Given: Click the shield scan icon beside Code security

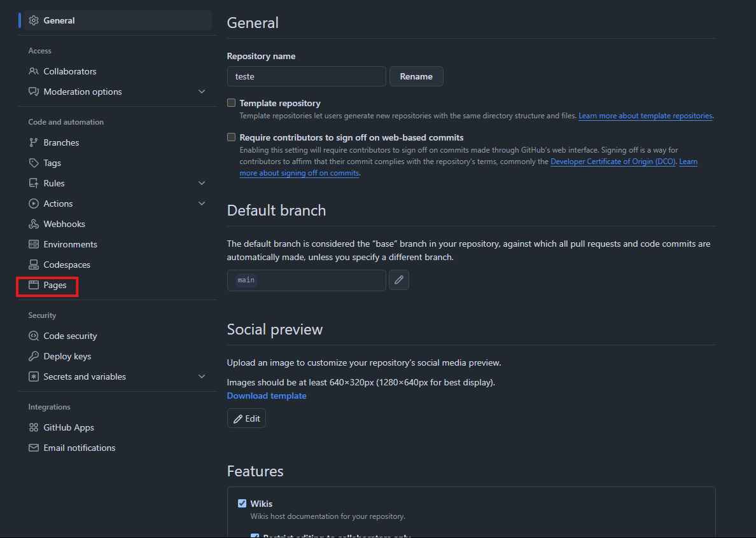Looking at the screenshot, I should click(33, 336).
